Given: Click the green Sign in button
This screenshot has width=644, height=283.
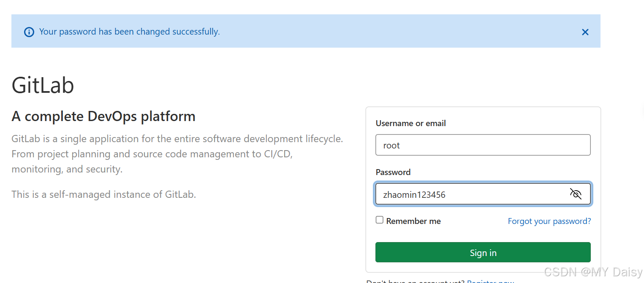Looking at the screenshot, I should [483, 252].
